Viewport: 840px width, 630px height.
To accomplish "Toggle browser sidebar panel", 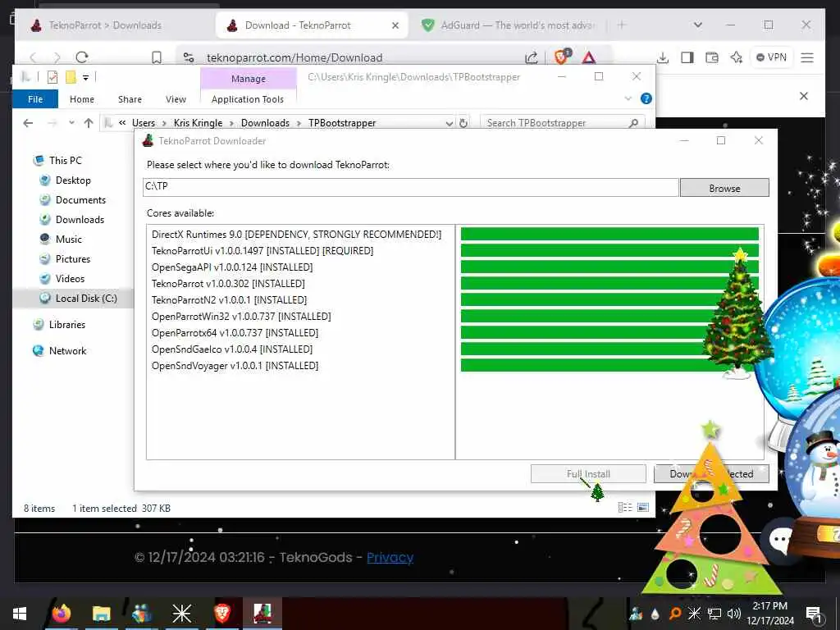I will 687,57.
